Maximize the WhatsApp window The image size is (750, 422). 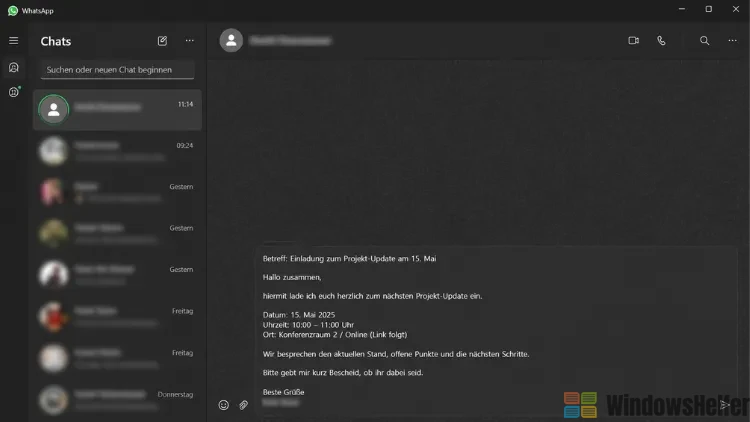point(709,9)
